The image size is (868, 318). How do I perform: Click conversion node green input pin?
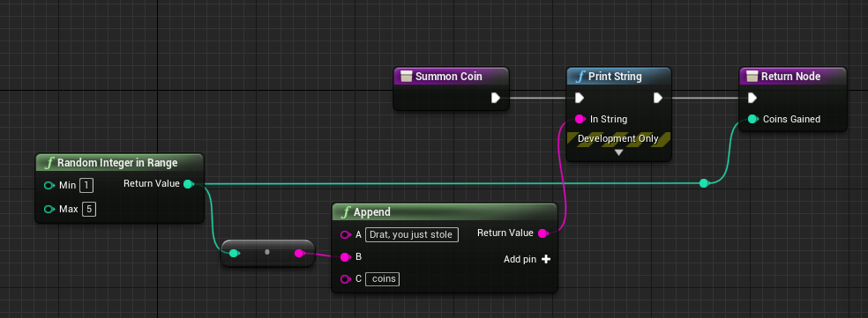[x=234, y=254]
